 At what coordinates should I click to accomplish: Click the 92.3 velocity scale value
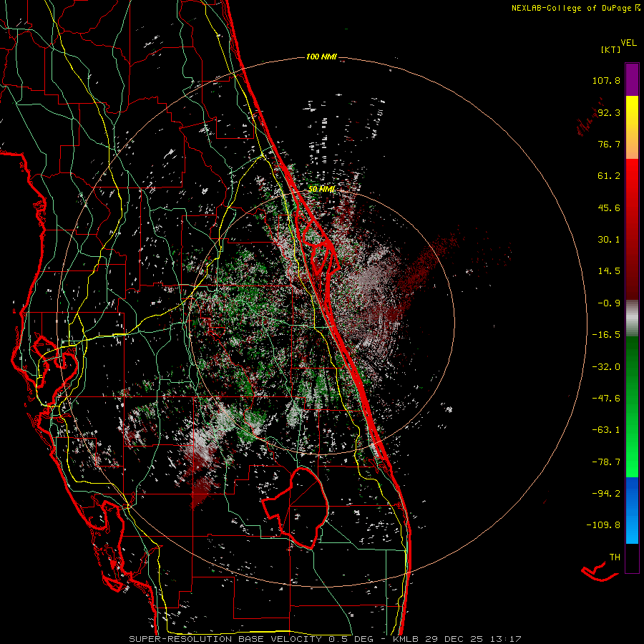(x=609, y=112)
